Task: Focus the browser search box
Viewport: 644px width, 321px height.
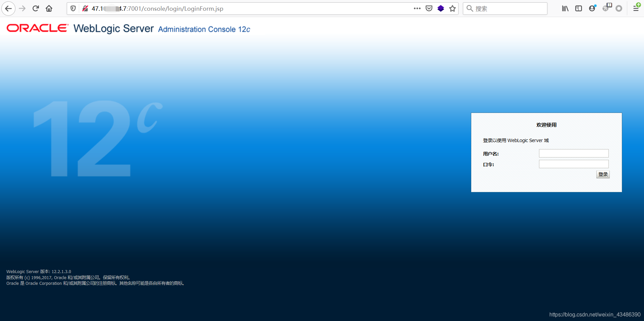Action: click(505, 8)
